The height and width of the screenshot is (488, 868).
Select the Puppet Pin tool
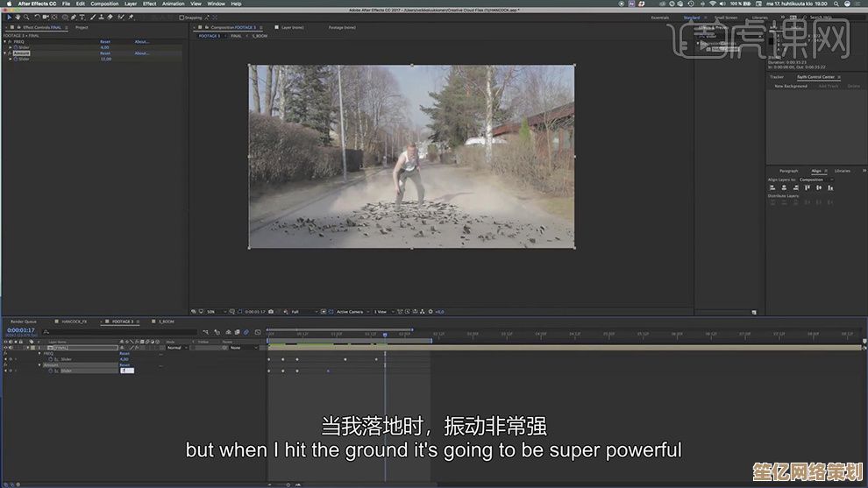coord(132,18)
